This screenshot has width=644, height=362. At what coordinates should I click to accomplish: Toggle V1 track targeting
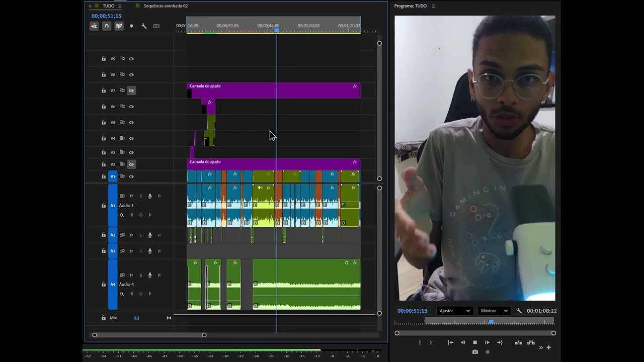click(113, 176)
